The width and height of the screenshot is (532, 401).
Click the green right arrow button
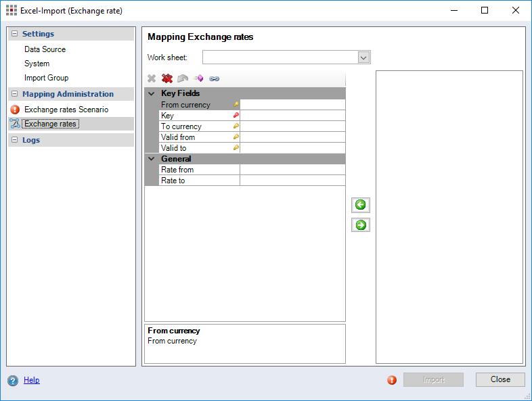(361, 225)
